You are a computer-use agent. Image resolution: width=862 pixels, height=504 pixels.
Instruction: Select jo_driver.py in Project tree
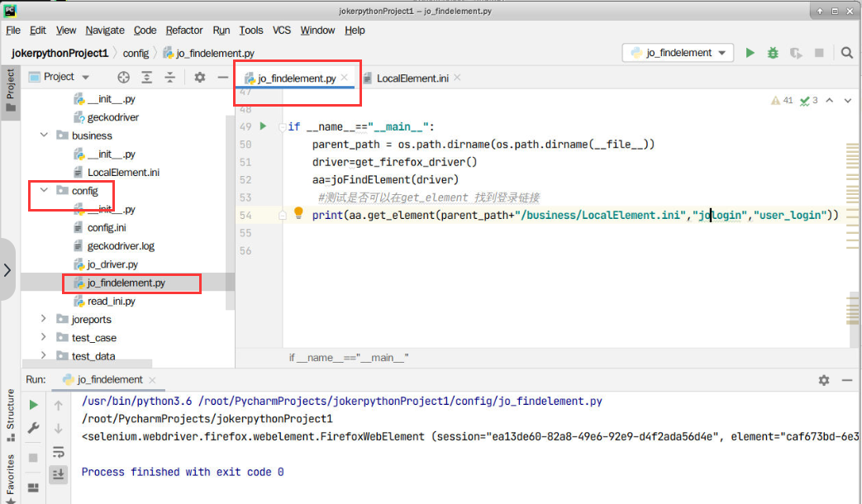112,264
